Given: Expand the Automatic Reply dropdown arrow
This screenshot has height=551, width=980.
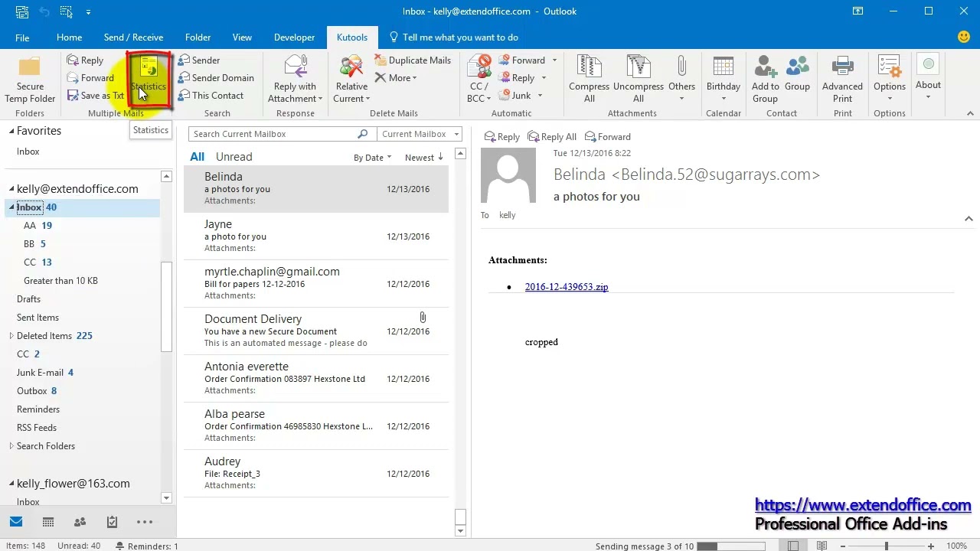Looking at the screenshot, I should [544, 78].
